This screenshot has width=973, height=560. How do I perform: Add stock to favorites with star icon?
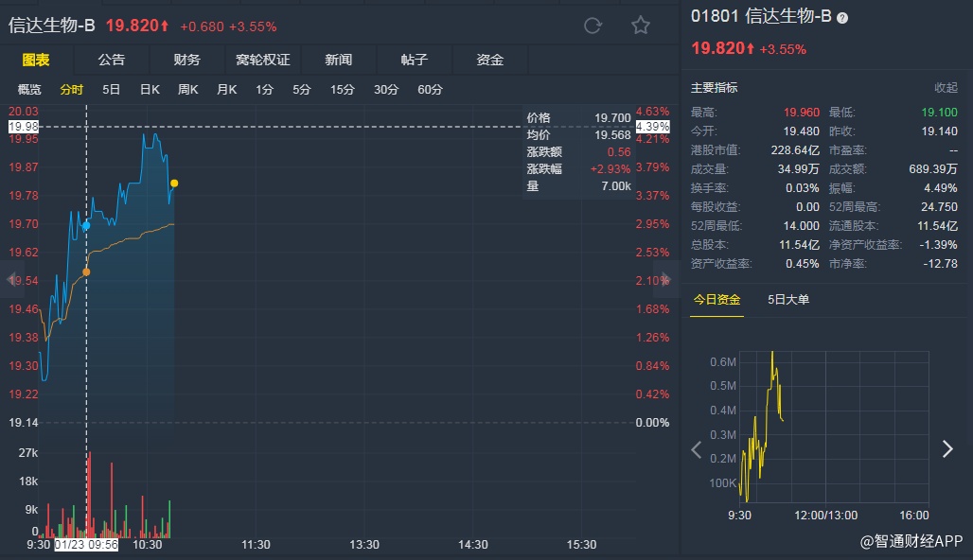(641, 26)
